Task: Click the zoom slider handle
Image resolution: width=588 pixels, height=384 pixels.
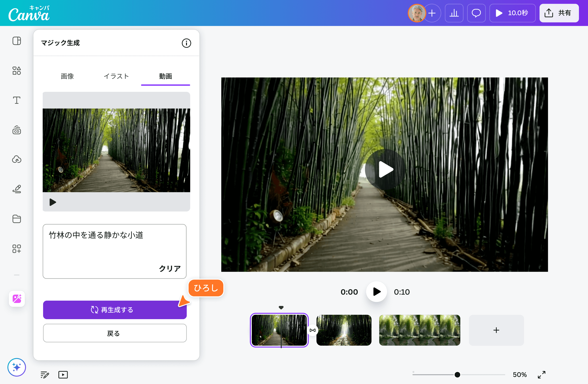Action: click(x=457, y=375)
